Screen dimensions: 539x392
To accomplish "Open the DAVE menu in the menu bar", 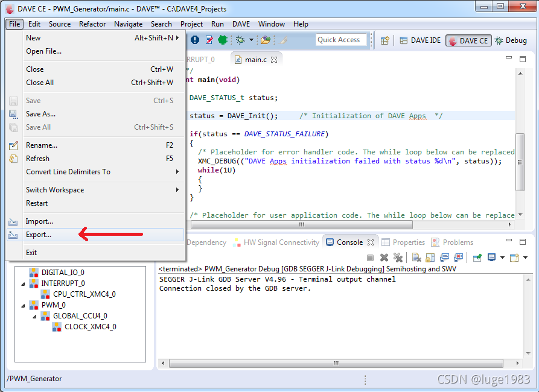I will coord(241,24).
